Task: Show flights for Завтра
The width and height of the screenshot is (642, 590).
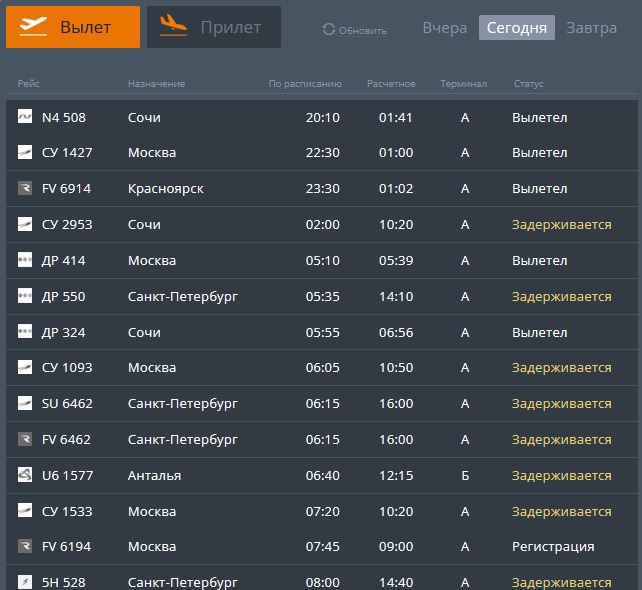Action: tap(591, 28)
